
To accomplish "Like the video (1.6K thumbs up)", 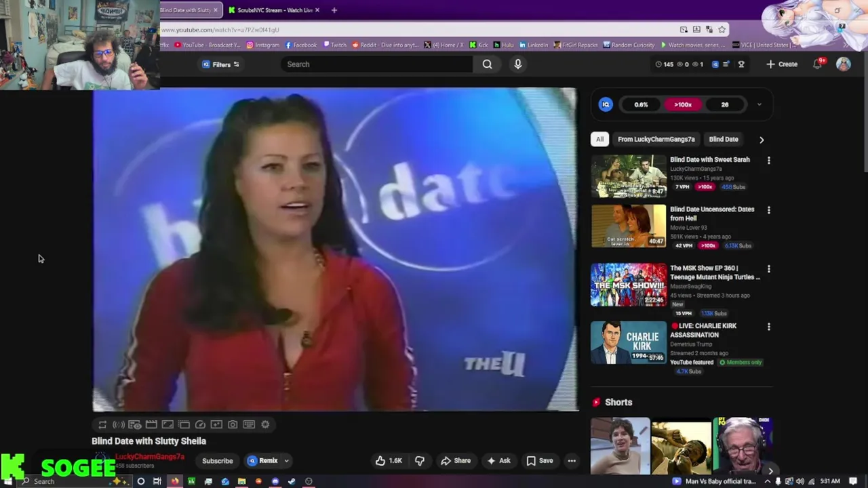I will [x=389, y=461].
